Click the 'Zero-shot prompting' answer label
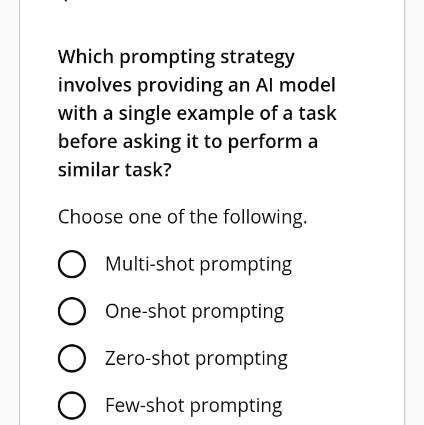Image resolution: width=424 pixels, height=425 pixels. 196,359
